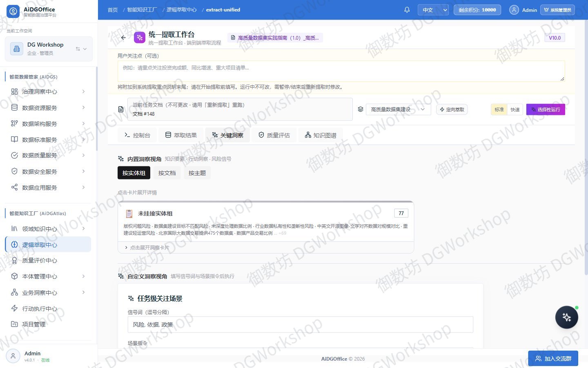Click the 未挂接实体组 clipboard icon

click(129, 213)
